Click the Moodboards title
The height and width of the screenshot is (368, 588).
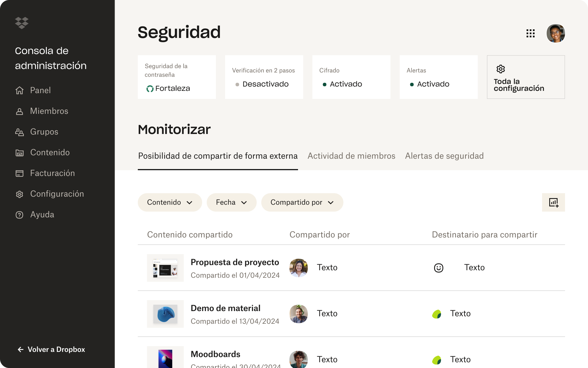coord(216,354)
